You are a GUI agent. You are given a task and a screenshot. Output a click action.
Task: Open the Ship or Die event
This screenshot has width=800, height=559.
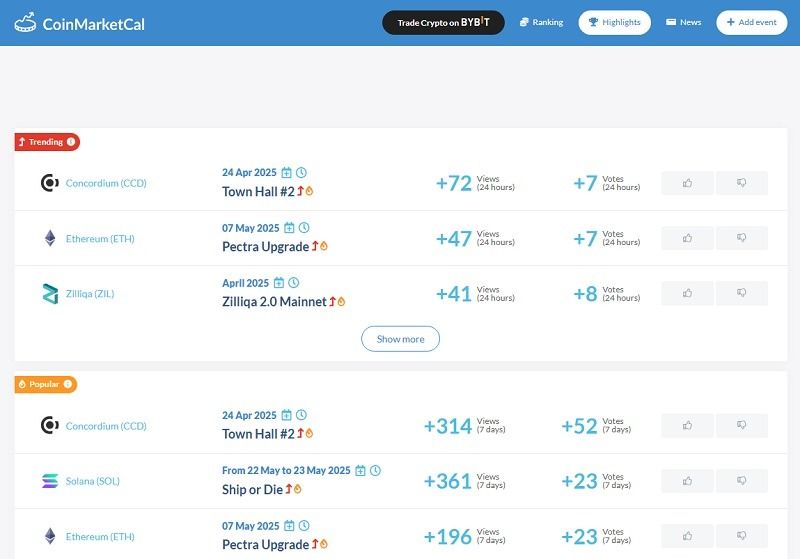252,490
